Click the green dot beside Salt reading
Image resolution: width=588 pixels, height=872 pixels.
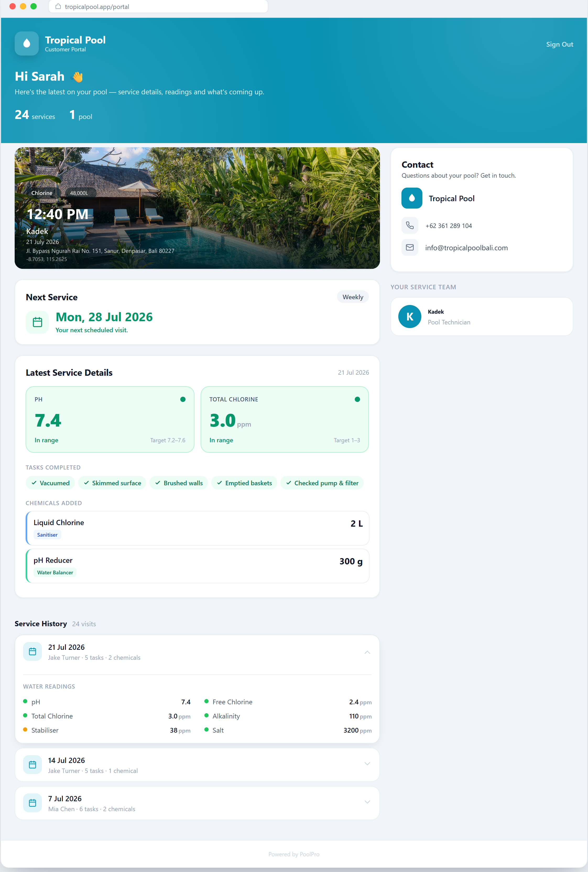pyautogui.click(x=206, y=729)
